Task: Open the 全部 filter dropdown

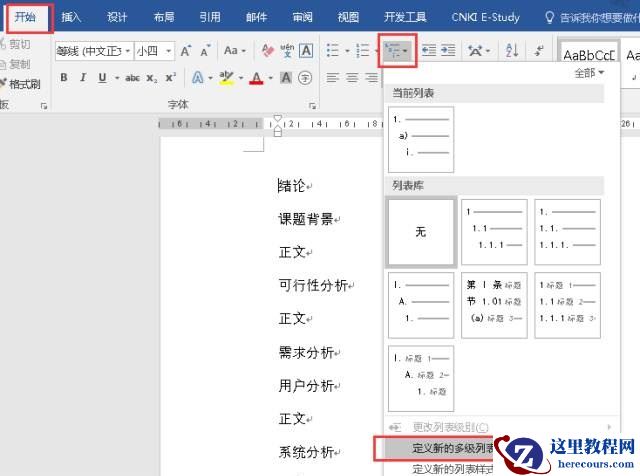Action: coord(589,73)
